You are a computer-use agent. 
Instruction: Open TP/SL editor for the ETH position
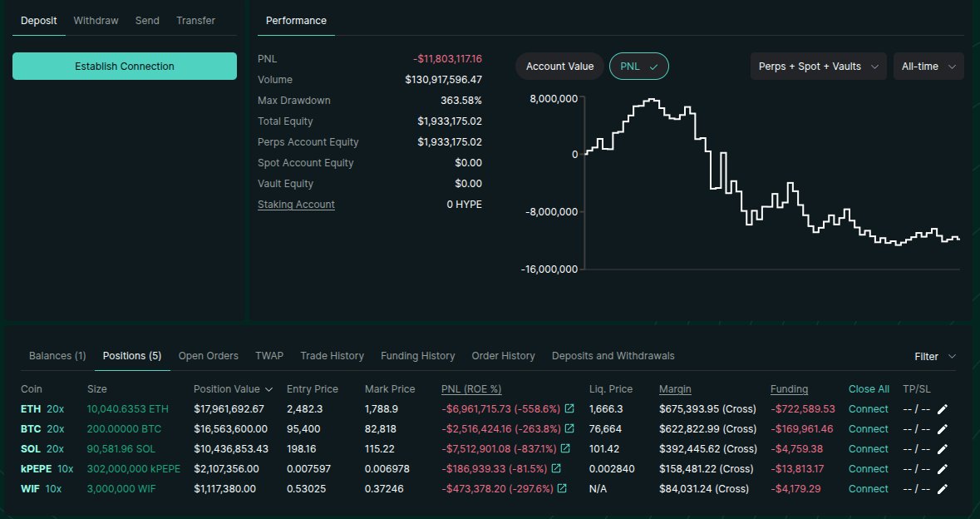pos(944,408)
